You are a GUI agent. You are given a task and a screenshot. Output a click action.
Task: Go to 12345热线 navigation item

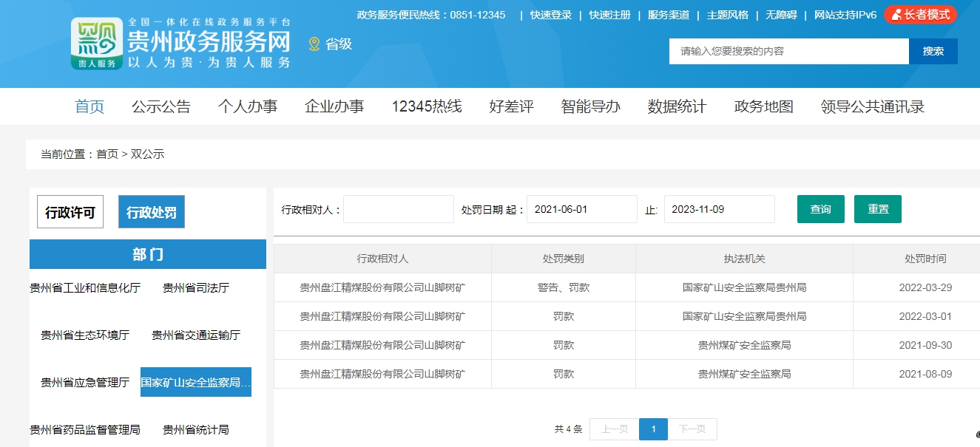click(427, 106)
